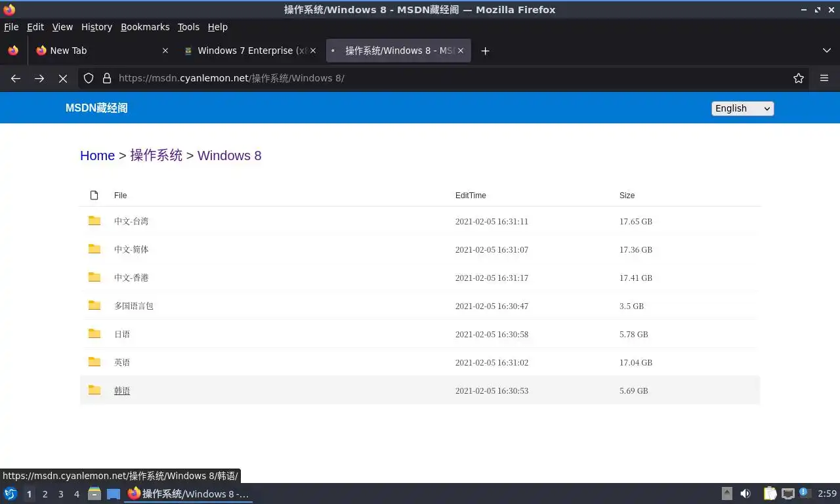Click the folder icon beside 多国语言包
Screen dimensions: 840x504
(94, 305)
